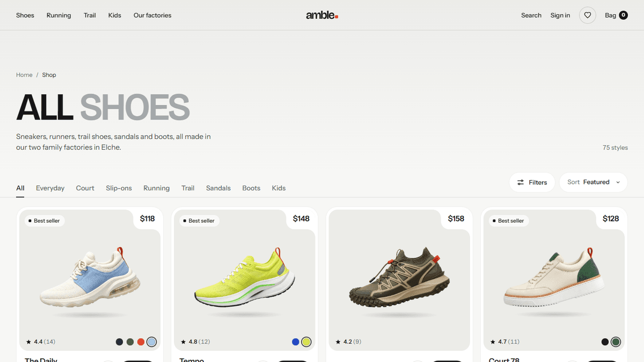The width and height of the screenshot is (644, 362).
Task: Go to Home breadcrumb
Action: pos(24,75)
